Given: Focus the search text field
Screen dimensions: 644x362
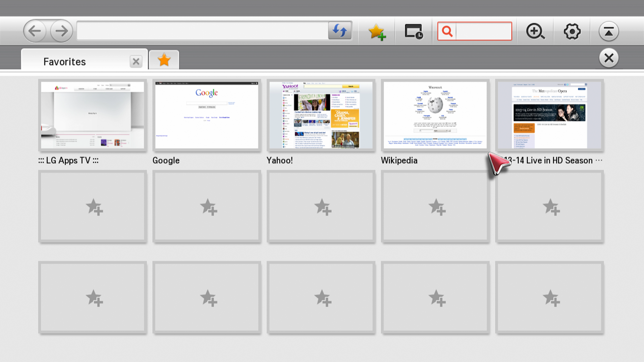Looking at the screenshot, I should click(x=483, y=31).
